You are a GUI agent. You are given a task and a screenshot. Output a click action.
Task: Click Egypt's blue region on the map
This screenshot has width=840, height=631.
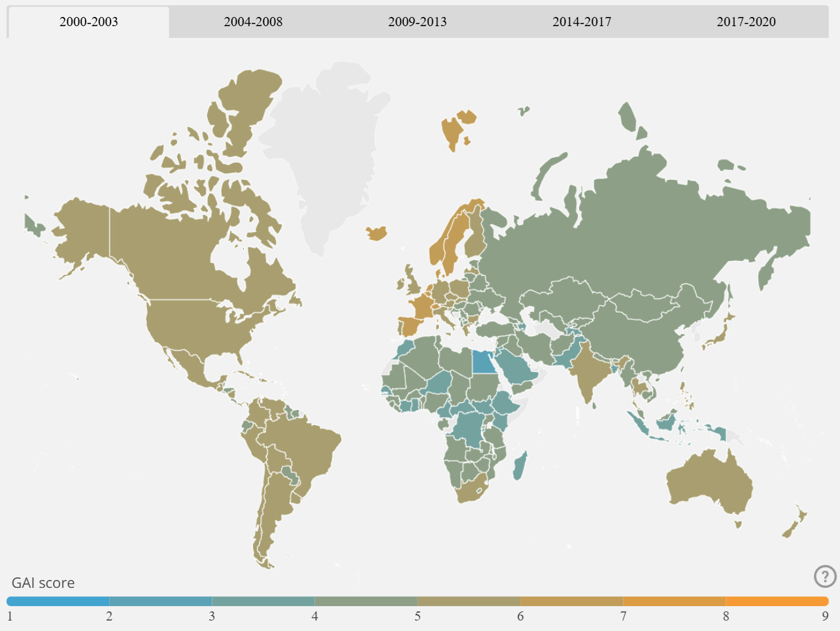coord(484,362)
